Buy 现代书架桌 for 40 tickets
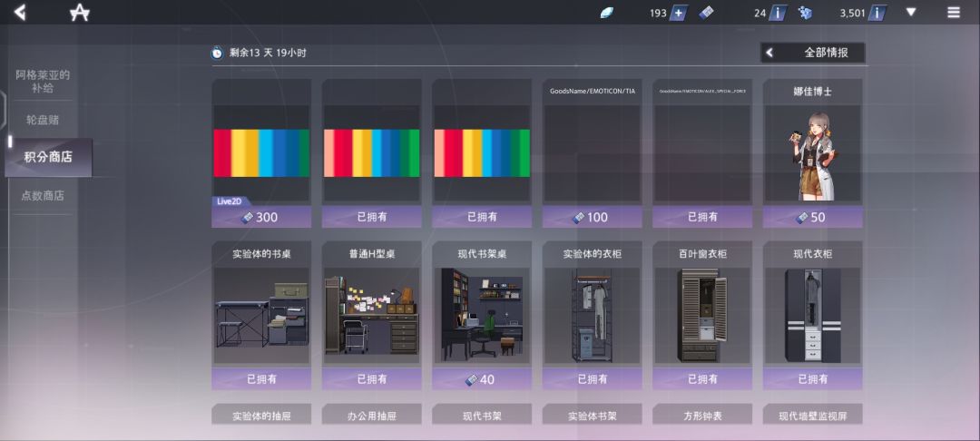 point(482,379)
